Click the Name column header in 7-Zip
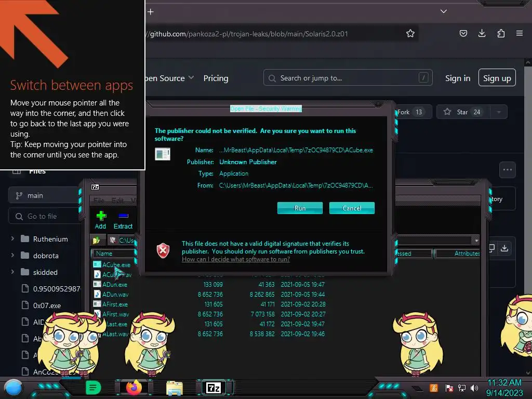 pos(113,254)
